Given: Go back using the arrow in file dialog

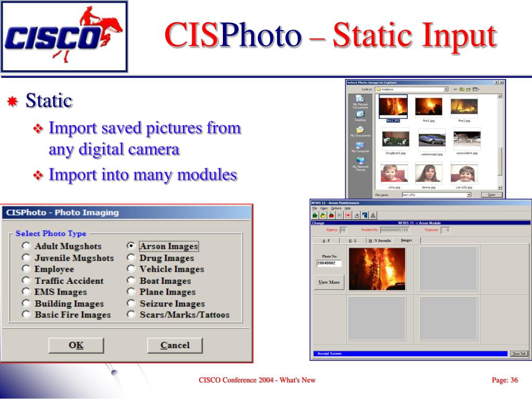Looking at the screenshot, I should [456, 89].
